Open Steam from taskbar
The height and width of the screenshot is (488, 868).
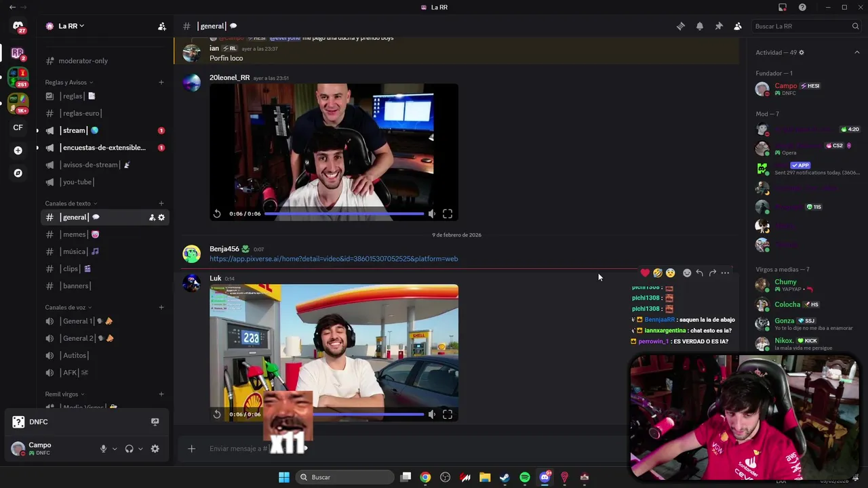pyautogui.click(x=505, y=477)
